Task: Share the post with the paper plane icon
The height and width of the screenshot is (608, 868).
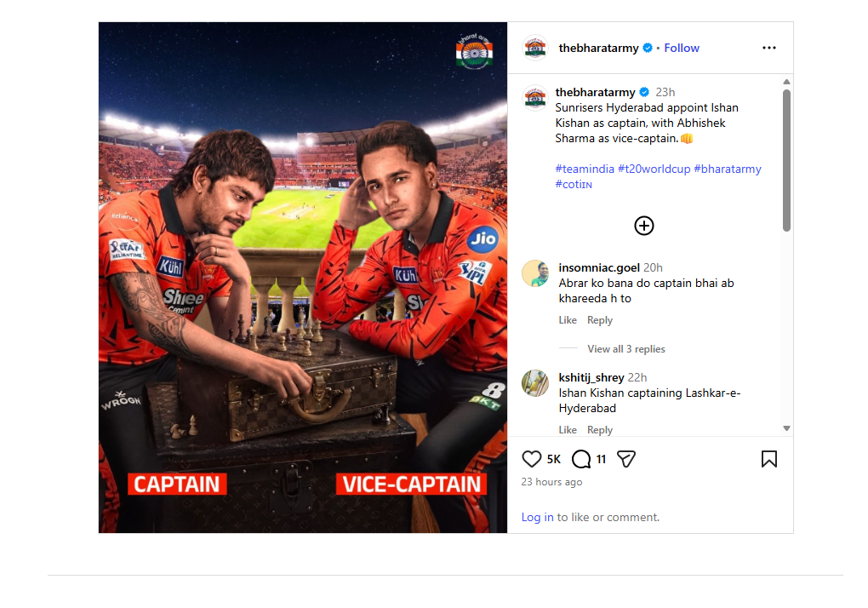Action: point(626,459)
